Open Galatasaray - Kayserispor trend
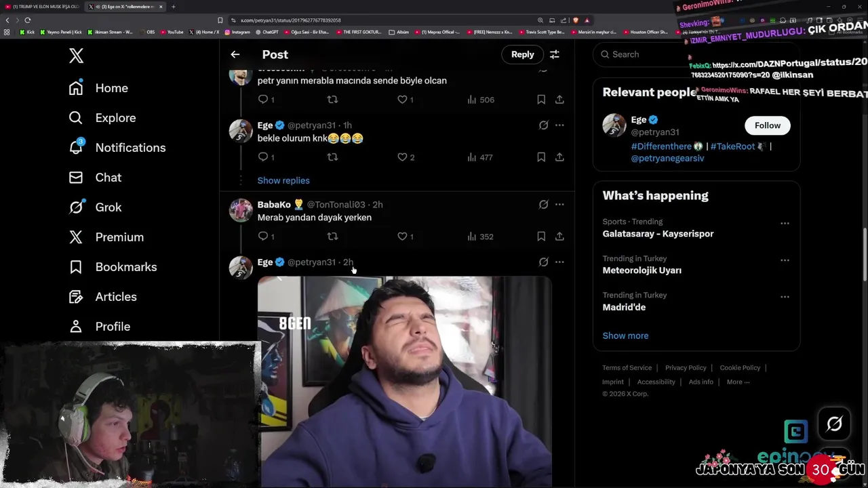Image resolution: width=868 pixels, height=488 pixels. click(658, 234)
